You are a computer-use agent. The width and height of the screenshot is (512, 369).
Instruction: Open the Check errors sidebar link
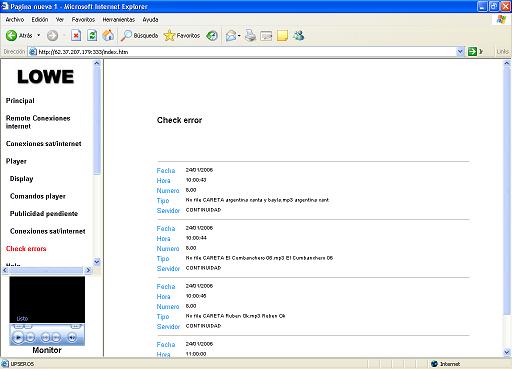point(26,249)
